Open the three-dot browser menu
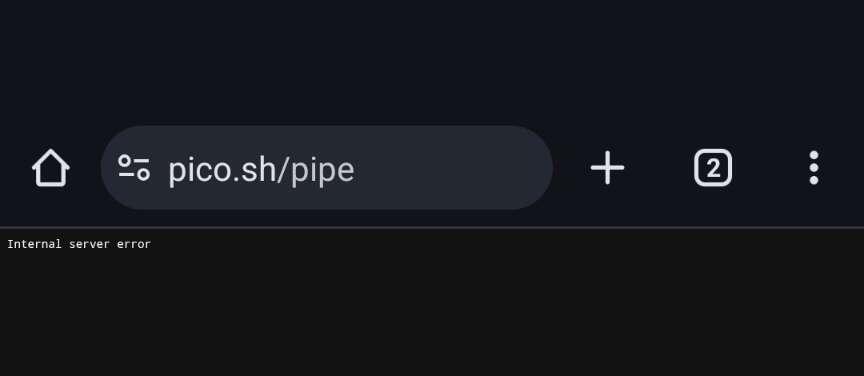The width and height of the screenshot is (864, 376). (814, 168)
